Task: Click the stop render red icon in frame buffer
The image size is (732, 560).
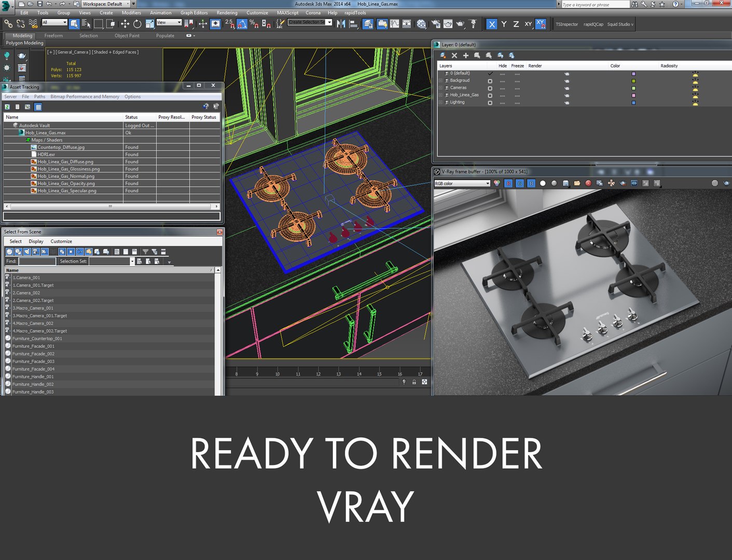Action: [x=588, y=183]
